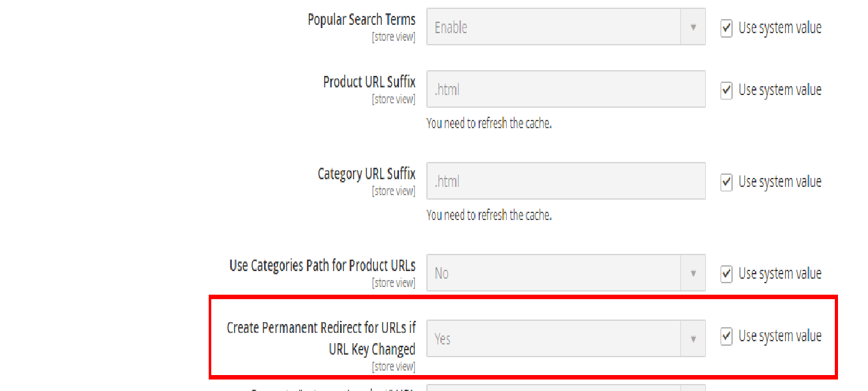Toggle Product URL Suffix system value checkbox

click(726, 90)
